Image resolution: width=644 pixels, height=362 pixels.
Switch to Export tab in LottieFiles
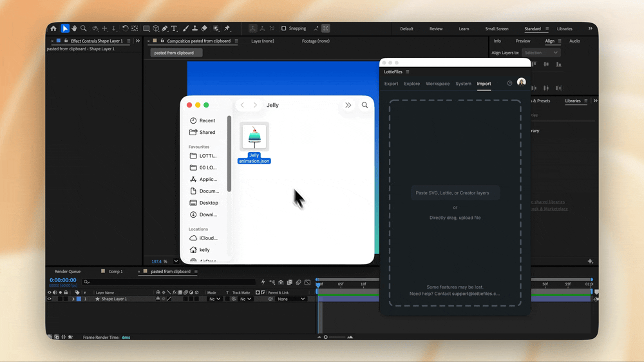click(391, 83)
